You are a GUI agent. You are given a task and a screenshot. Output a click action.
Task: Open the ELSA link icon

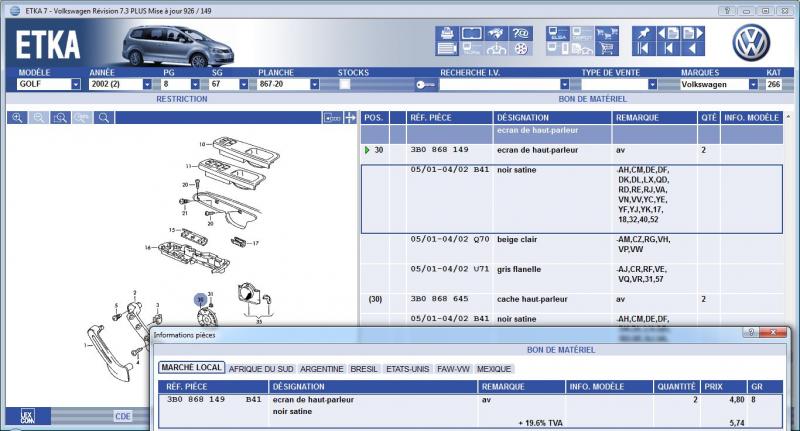[558, 34]
